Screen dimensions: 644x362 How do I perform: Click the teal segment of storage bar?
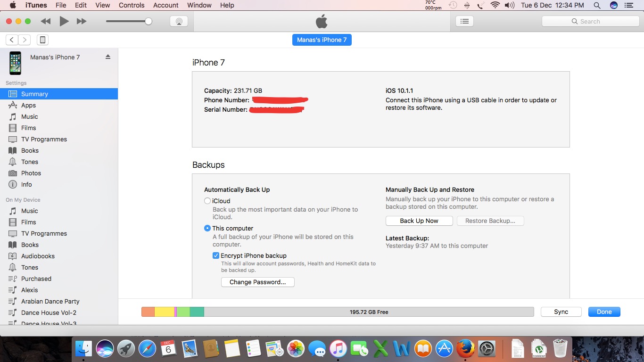pos(197,312)
